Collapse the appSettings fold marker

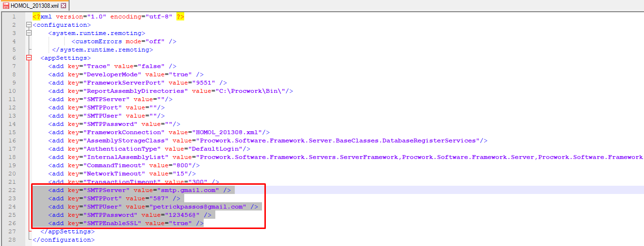[29, 58]
